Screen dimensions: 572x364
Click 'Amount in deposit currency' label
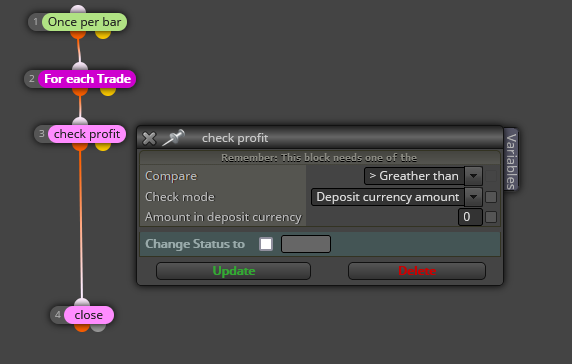click(x=223, y=217)
